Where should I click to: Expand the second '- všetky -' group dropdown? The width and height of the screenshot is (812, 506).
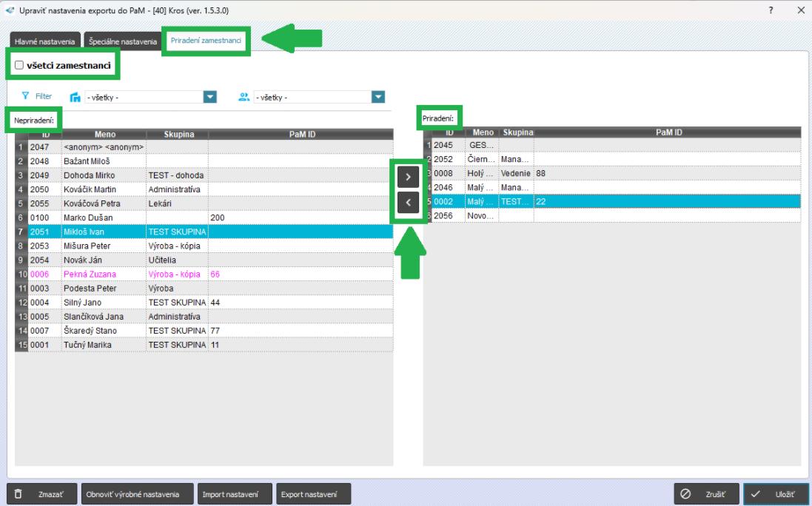(379, 97)
